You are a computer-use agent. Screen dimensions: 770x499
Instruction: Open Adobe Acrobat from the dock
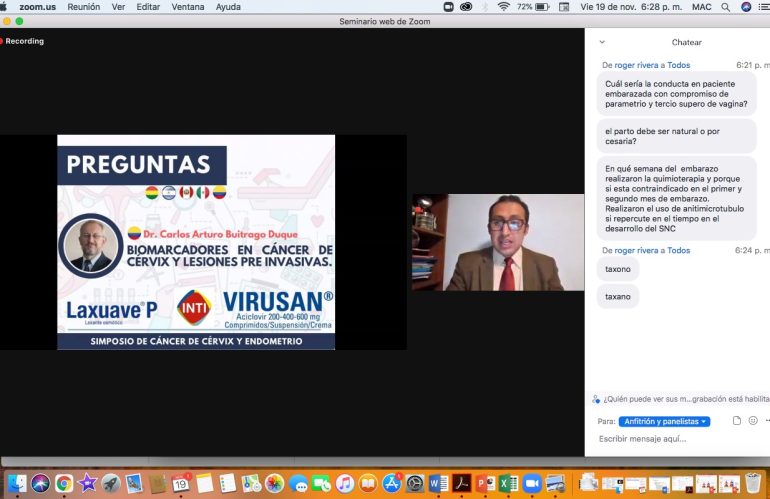(x=462, y=484)
